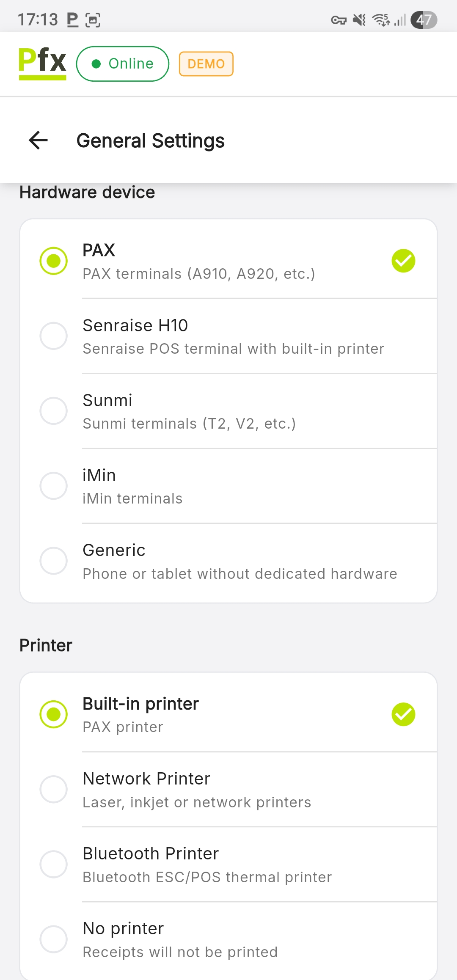This screenshot has height=980, width=457.
Task: Choose the No printer option
Action: [x=54, y=939]
